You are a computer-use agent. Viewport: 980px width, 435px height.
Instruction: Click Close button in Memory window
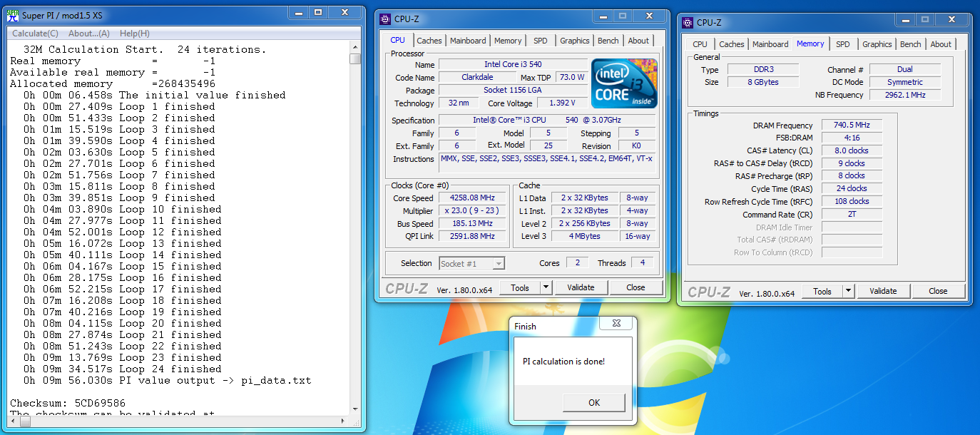pos(938,291)
